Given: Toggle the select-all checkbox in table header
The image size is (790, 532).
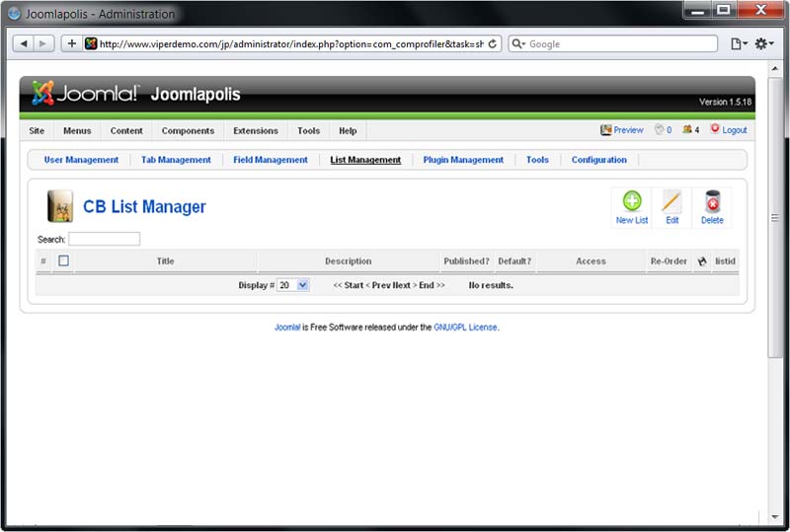Looking at the screenshot, I should (63, 261).
